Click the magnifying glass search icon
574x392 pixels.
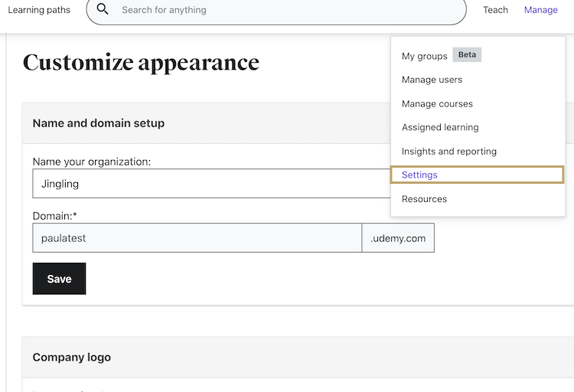tap(103, 10)
